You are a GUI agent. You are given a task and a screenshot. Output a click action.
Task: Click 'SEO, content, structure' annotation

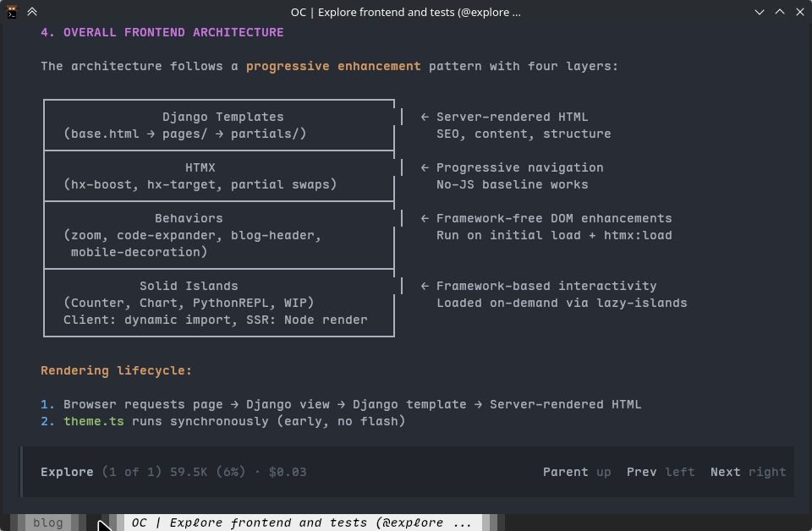(x=524, y=134)
